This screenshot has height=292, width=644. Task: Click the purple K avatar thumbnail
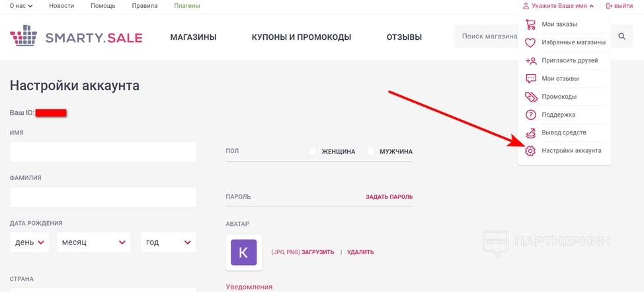pyautogui.click(x=243, y=252)
